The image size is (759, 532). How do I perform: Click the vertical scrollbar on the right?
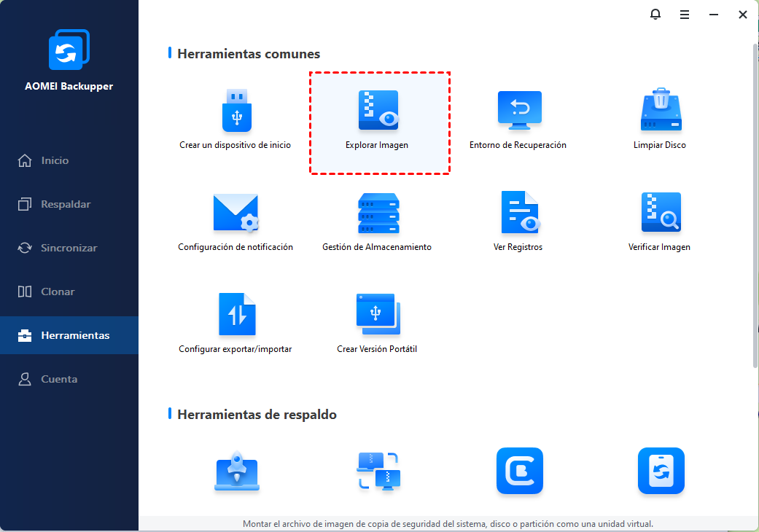(755, 204)
